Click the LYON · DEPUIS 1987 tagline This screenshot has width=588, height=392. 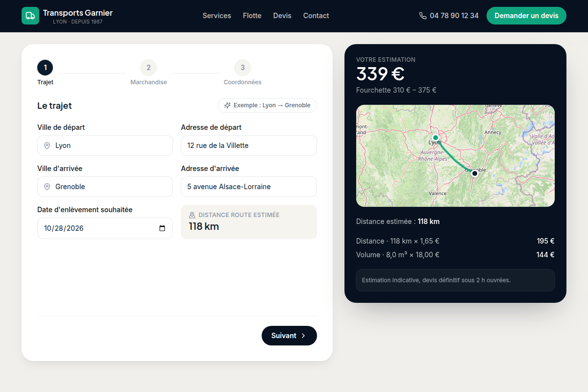pyautogui.click(x=78, y=22)
